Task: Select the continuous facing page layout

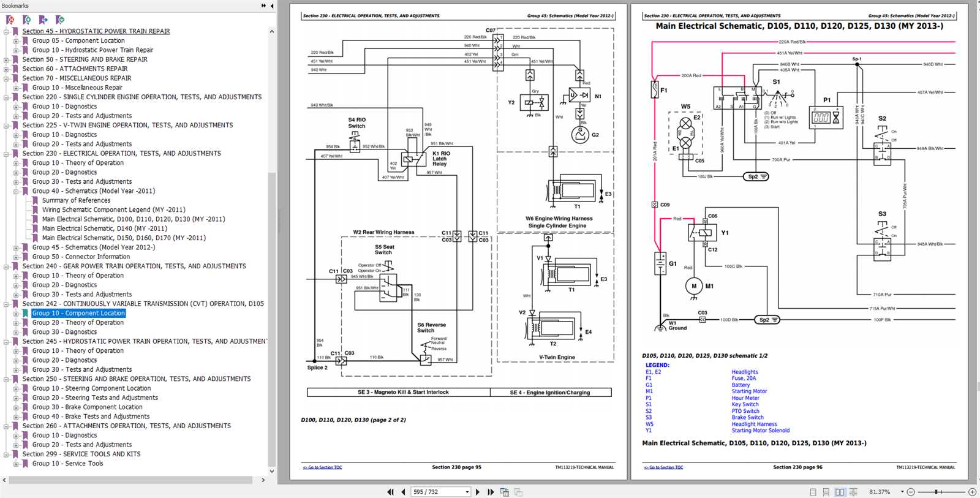Action: 853,492
